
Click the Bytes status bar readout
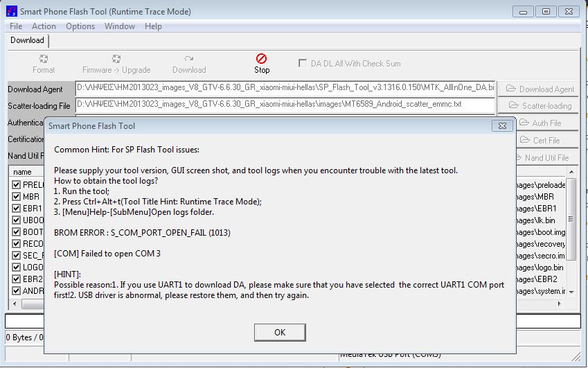[x=24, y=338]
